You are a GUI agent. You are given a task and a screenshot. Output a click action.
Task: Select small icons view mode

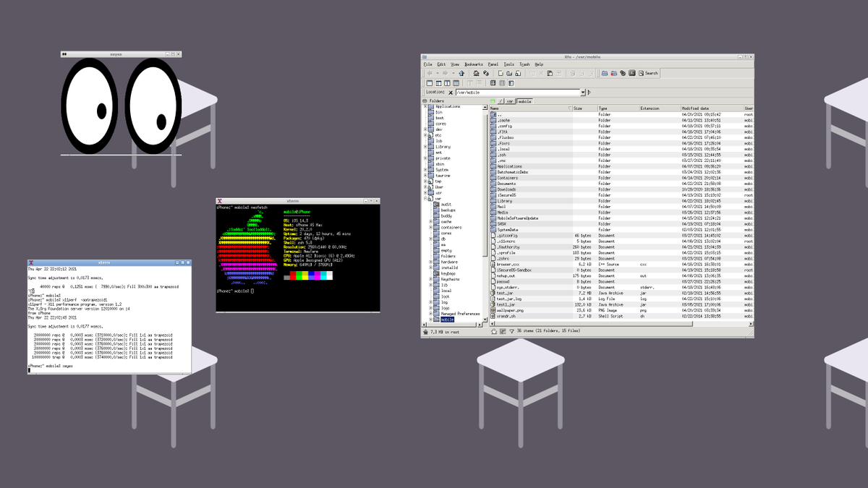coord(502,83)
